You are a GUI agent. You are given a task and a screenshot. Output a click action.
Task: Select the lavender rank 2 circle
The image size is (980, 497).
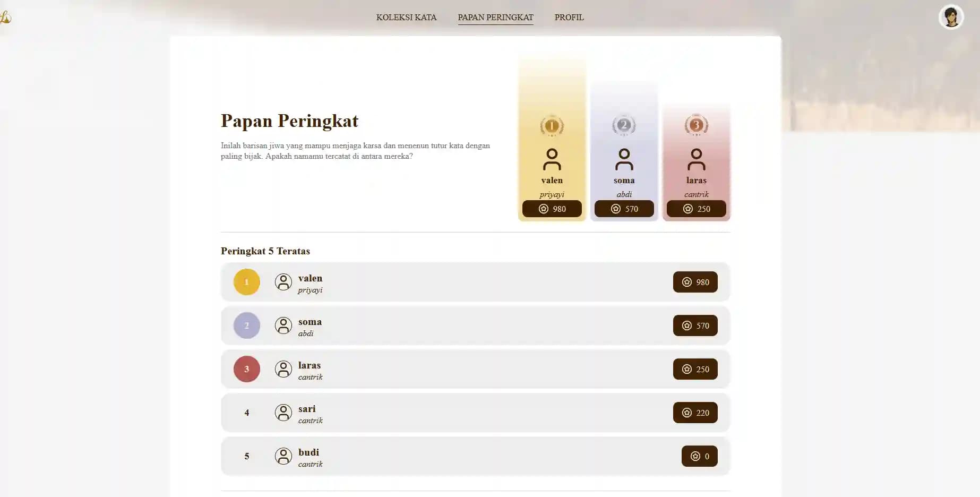pos(246,325)
